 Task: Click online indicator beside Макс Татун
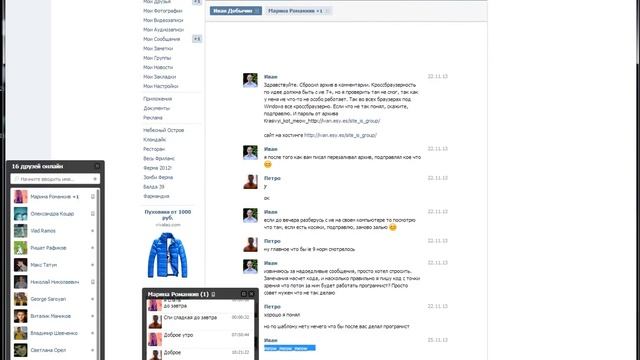click(x=93, y=265)
